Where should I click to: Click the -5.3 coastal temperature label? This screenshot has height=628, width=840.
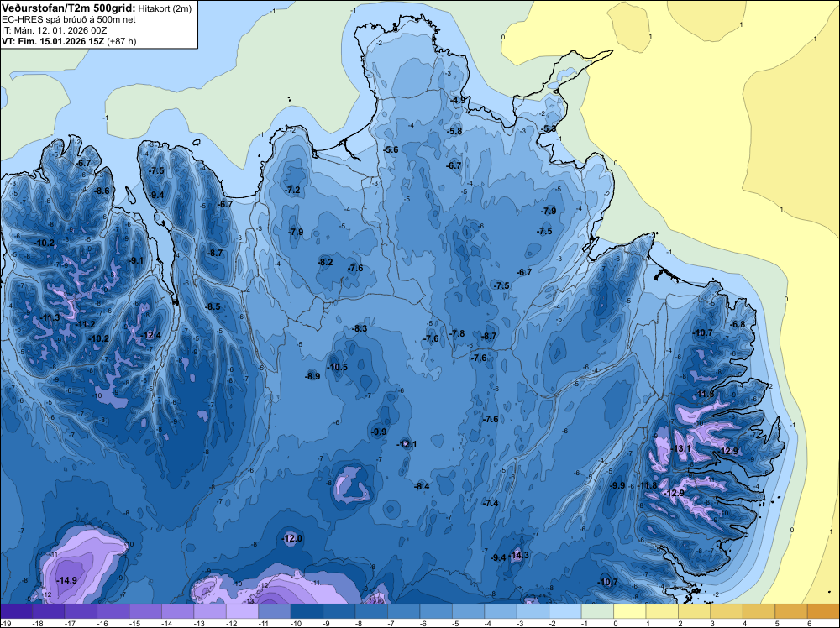point(548,129)
